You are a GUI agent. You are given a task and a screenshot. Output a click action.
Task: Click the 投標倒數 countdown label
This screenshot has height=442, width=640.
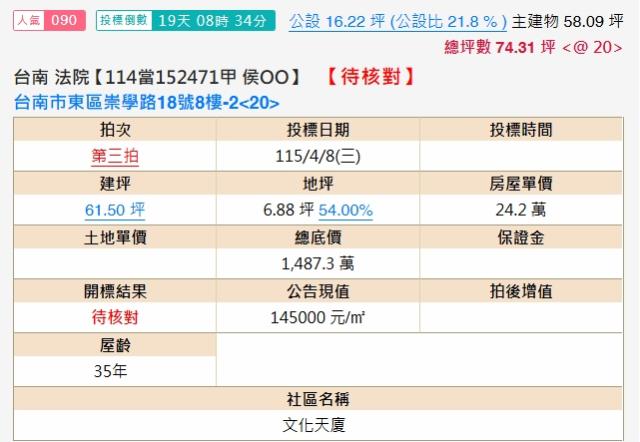pyautogui.click(x=125, y=20)
